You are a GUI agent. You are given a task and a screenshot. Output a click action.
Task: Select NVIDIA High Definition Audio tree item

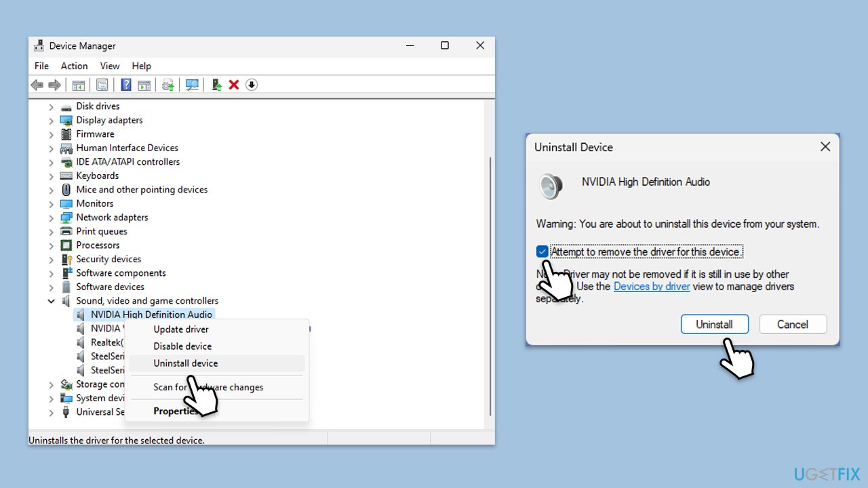pos(151,314)
